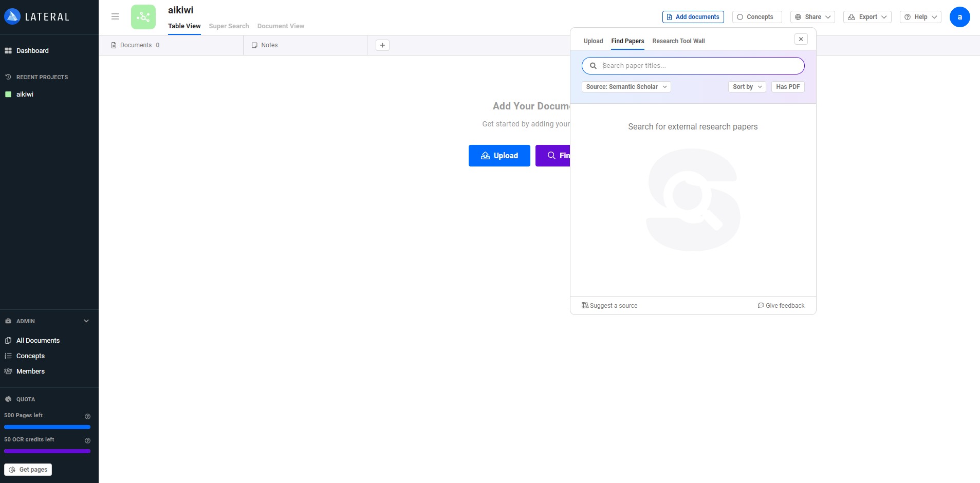Click the Lateral logo
The image size is (980, 483).
(x=36, y=17)
